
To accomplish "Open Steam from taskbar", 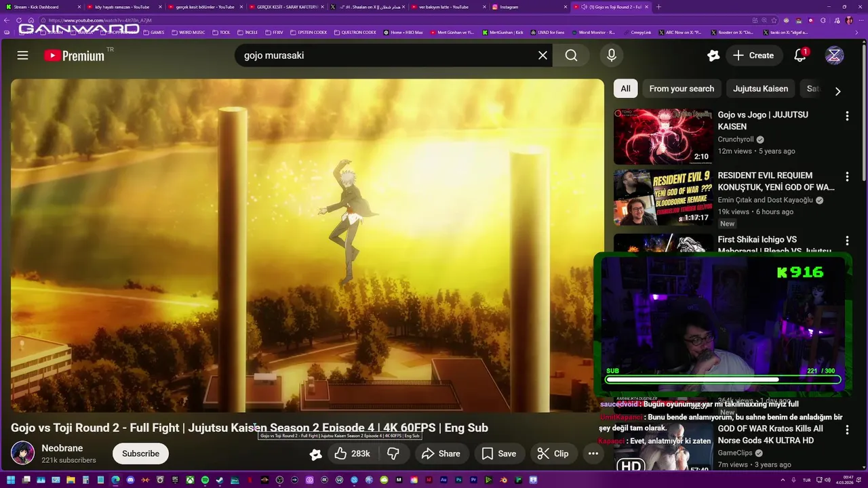I will pyautogui.click(x=219, y=480).
